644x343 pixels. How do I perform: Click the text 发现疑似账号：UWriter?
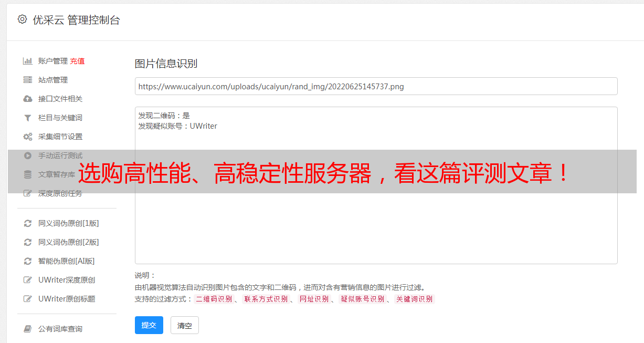coord(177,126)
